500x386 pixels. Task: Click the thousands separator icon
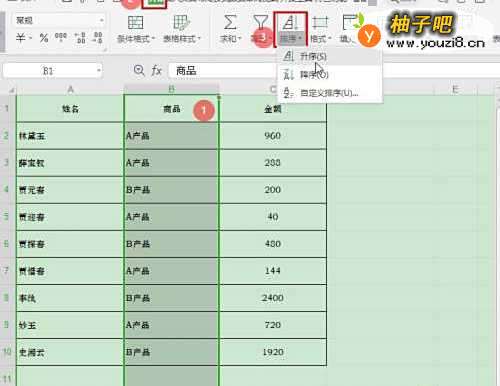tap(61, 37)
